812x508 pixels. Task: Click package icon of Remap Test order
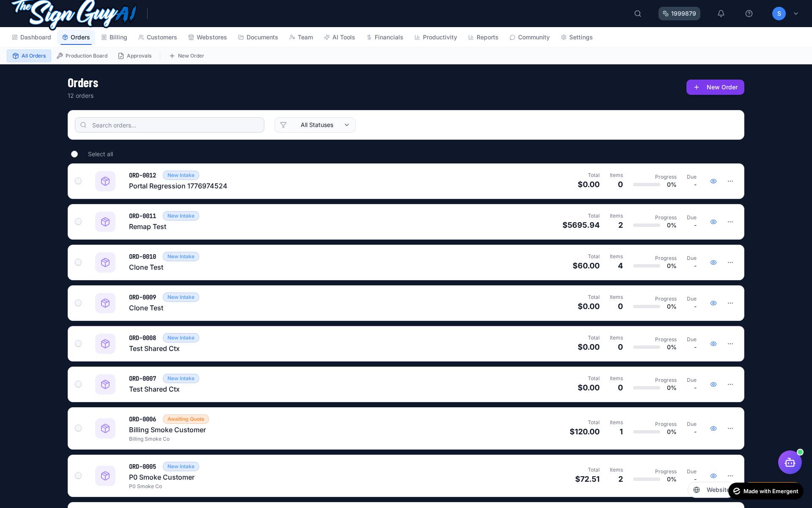(x=105, y=222)
